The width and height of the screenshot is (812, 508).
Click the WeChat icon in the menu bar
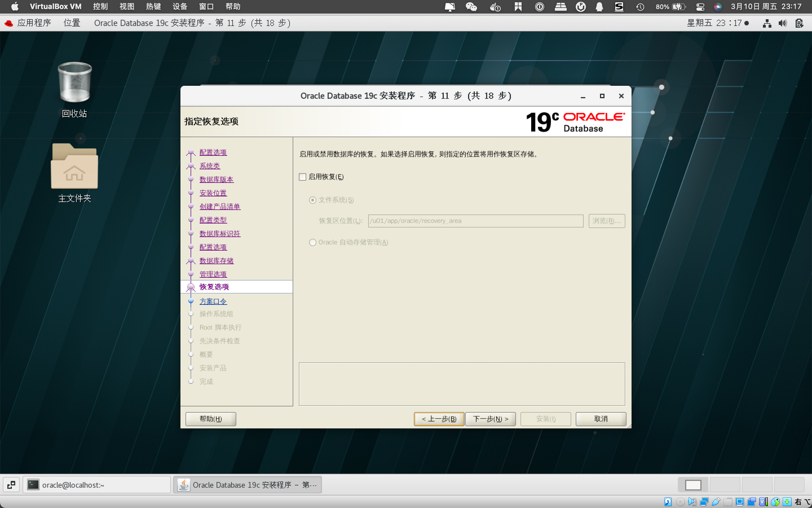coord(471,6)
